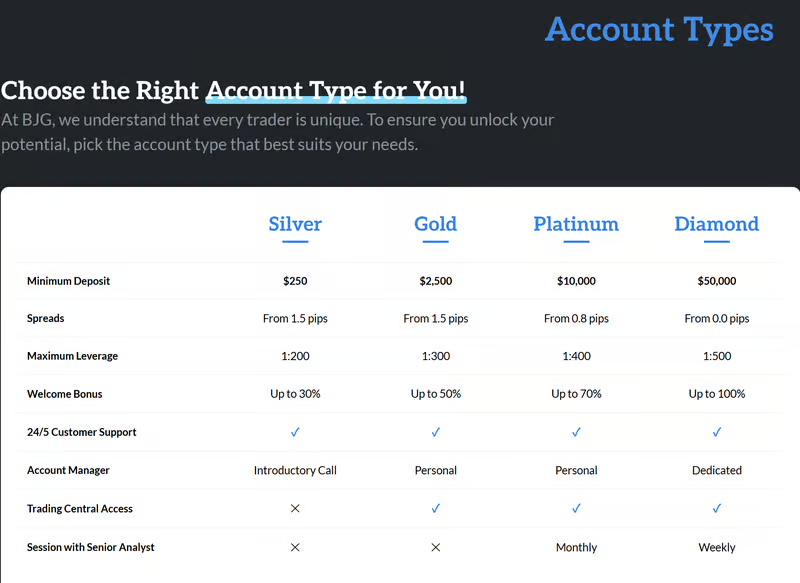Click the Diamond Trading Central Access checkmark
The image size is (800, 583).
click(717, 509)
